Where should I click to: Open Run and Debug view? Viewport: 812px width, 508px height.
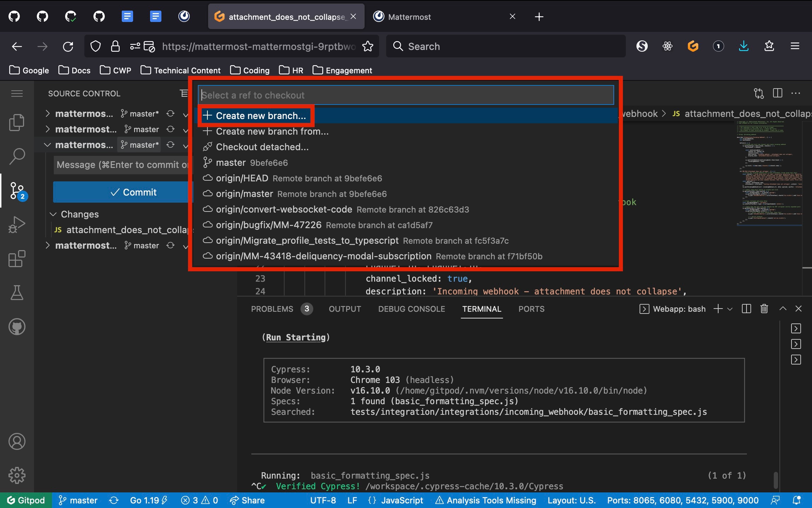pyautogui.click(x=17, y=225)
